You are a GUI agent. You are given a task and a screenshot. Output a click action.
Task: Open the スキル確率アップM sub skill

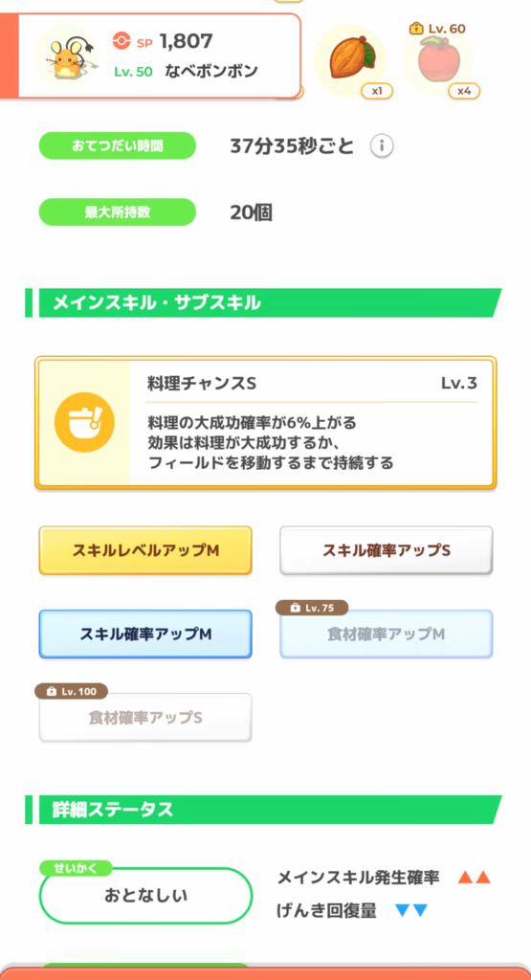tap(145, 634)
